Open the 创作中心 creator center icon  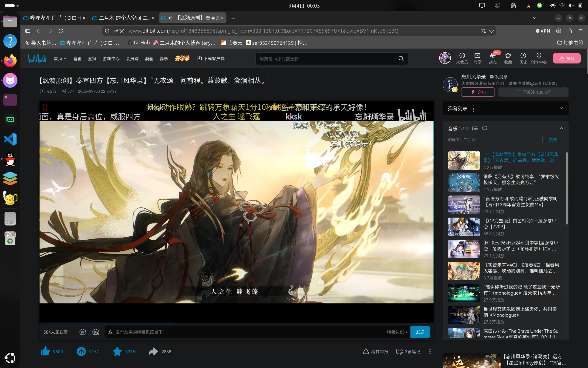click(x=539, y=58)
